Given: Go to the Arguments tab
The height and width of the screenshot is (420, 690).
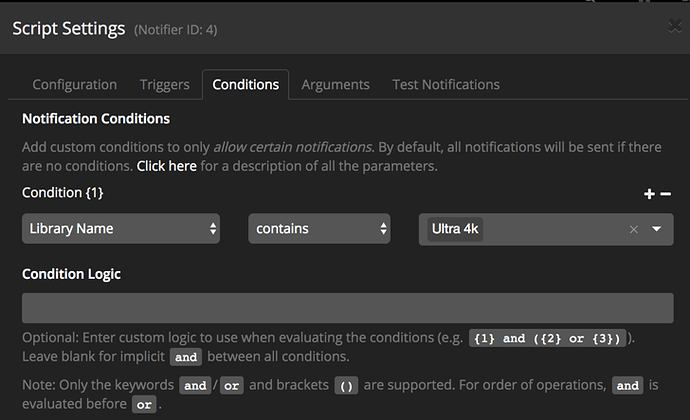Looking at the screenshot, I should click(x=335, y=85).
